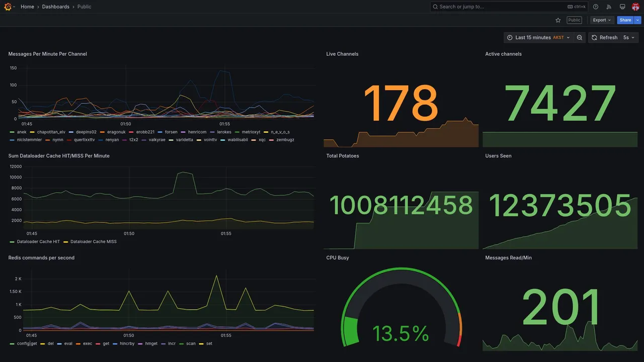
Task: Open the help question-mark icon
Action: [596, 7]
